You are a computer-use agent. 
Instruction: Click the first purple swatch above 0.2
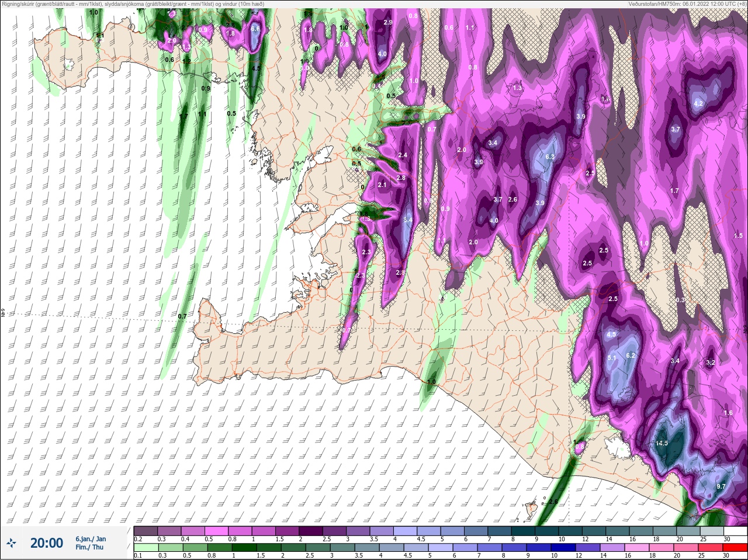[x=146, y=531]
